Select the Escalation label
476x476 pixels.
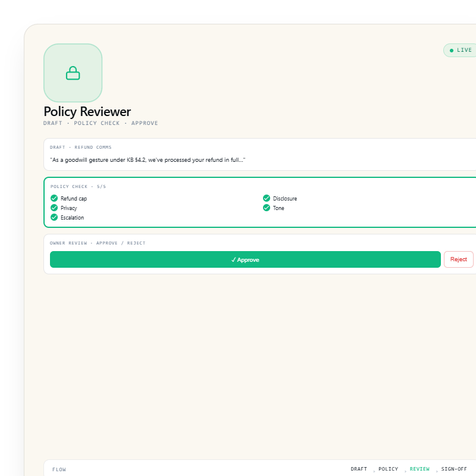point(72,218)
